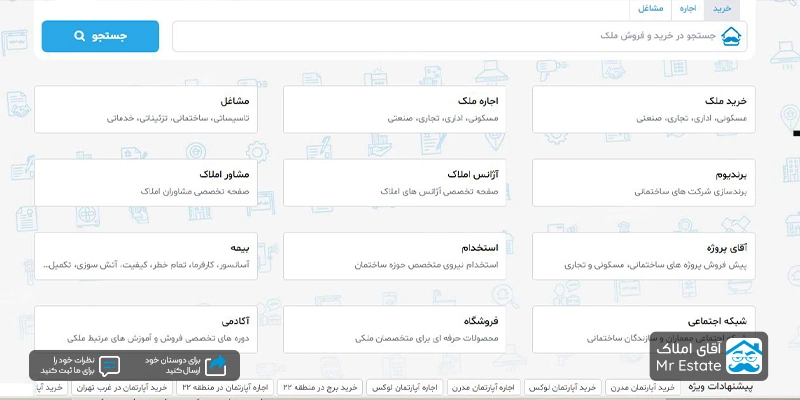This screenshot has height=400, width=800.
Task: Click the house icon in search field
Action: [x=733, y=36]
